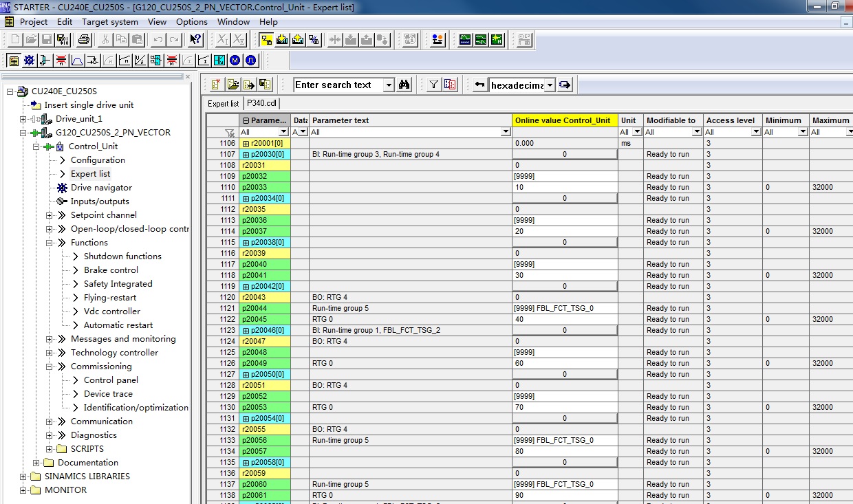853x504 pixels.
Task: Open the Options menu
Action: pyautogui.click(x=192, y=21)
